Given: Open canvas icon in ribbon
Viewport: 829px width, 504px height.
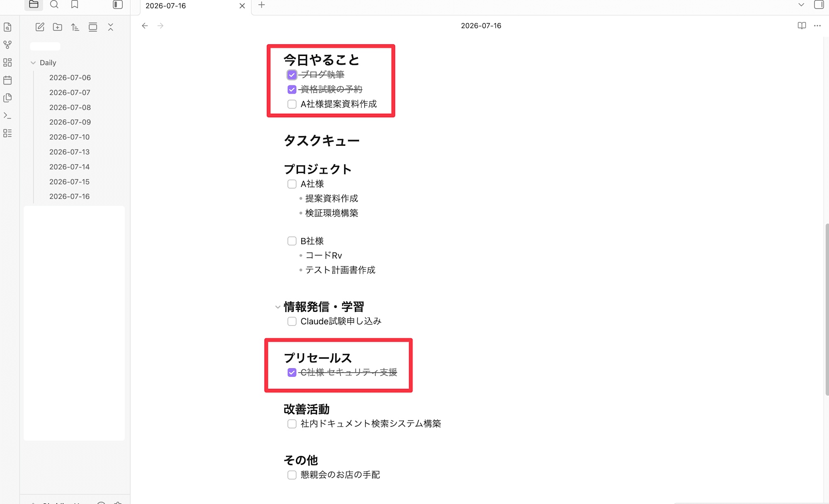Looking at the screenshot, I should tap(7, 63).
